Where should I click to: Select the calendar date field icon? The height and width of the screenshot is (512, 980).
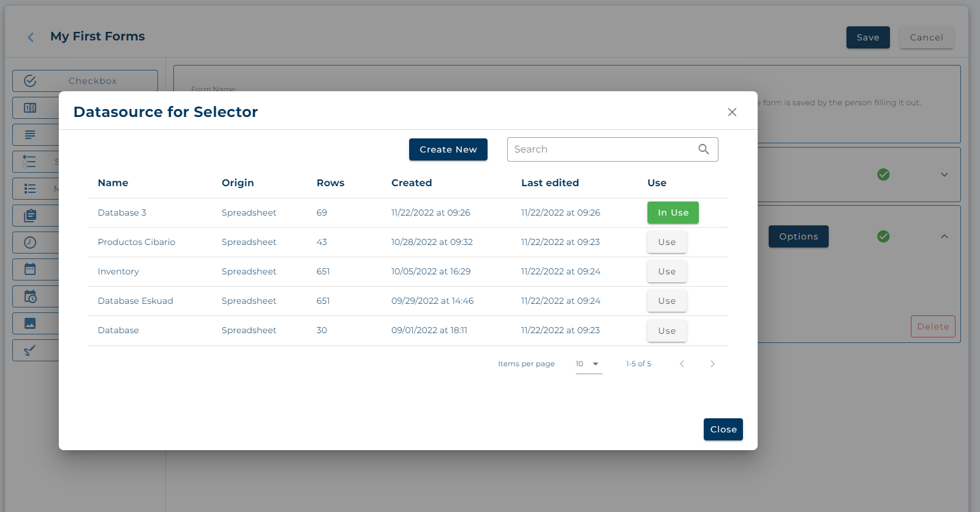30,269
